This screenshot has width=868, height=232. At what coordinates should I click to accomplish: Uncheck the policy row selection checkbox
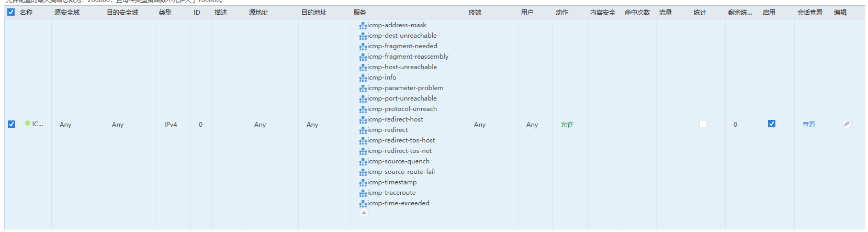click(x=12, y=124)
